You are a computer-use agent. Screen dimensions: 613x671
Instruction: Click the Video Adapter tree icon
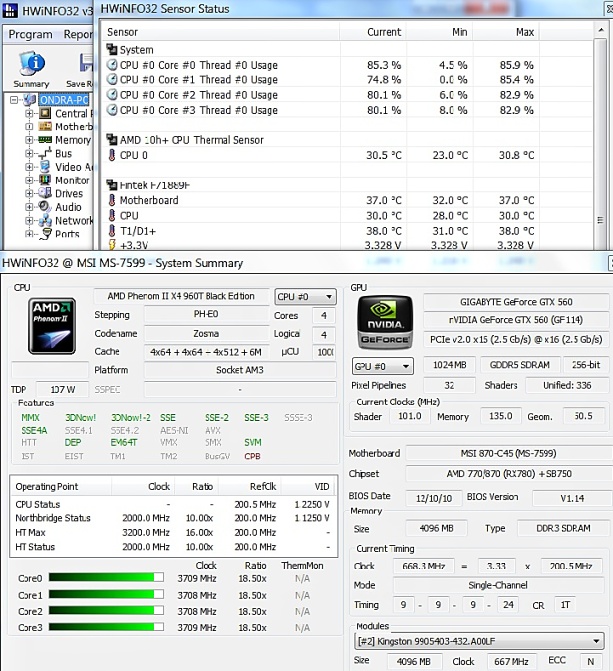tap(45, 166)
